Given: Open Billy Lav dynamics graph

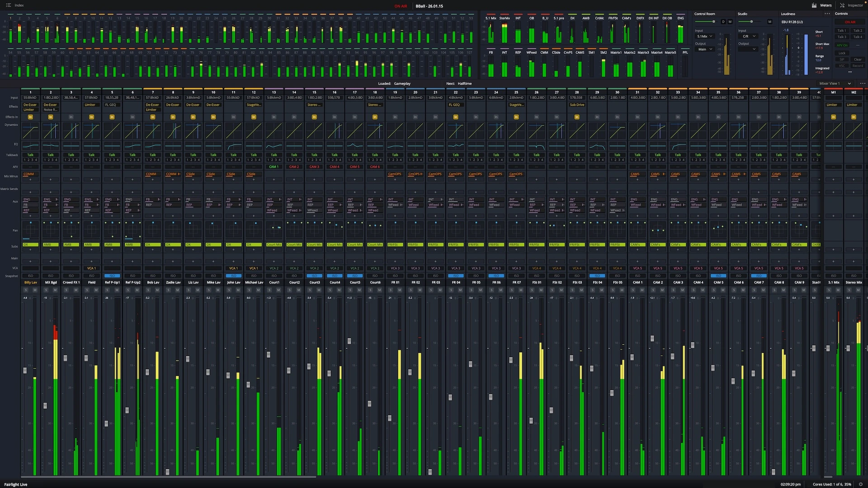Looking at the screenshot, I should coord(30,131).
